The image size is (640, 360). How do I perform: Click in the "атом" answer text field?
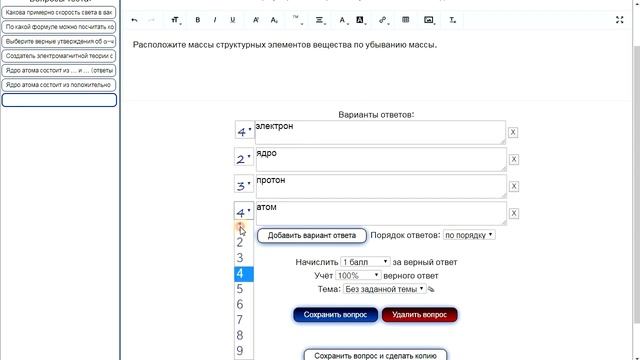(x=381, y=213)
